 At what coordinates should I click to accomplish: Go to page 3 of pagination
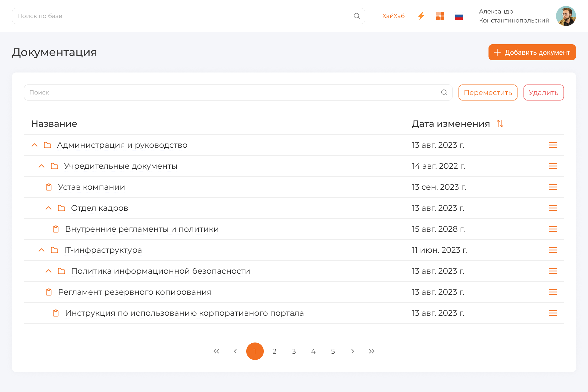pos(294,351)
